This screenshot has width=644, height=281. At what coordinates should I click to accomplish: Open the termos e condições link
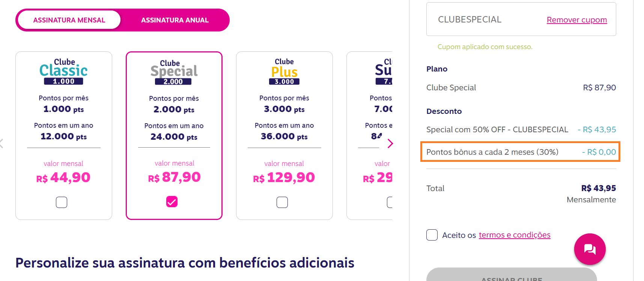[x=515, y=235]
